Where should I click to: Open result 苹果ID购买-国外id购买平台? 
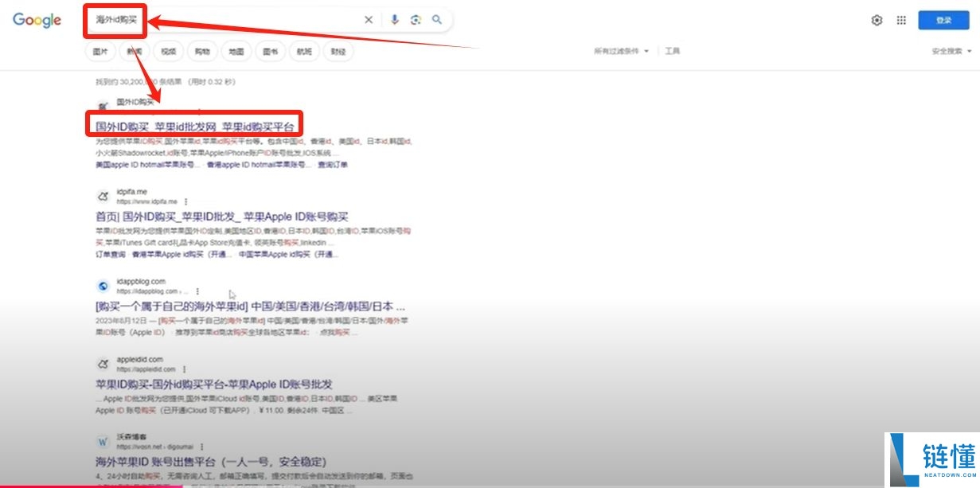[x=214, y=384]
